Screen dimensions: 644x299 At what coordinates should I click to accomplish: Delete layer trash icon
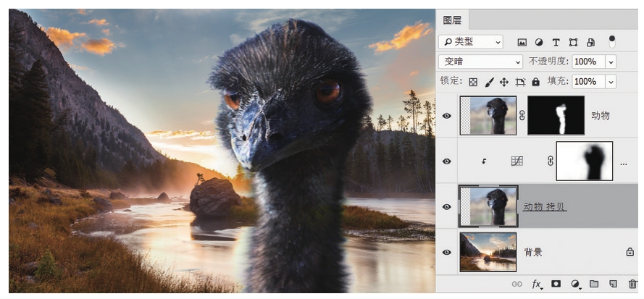(632, 284)
